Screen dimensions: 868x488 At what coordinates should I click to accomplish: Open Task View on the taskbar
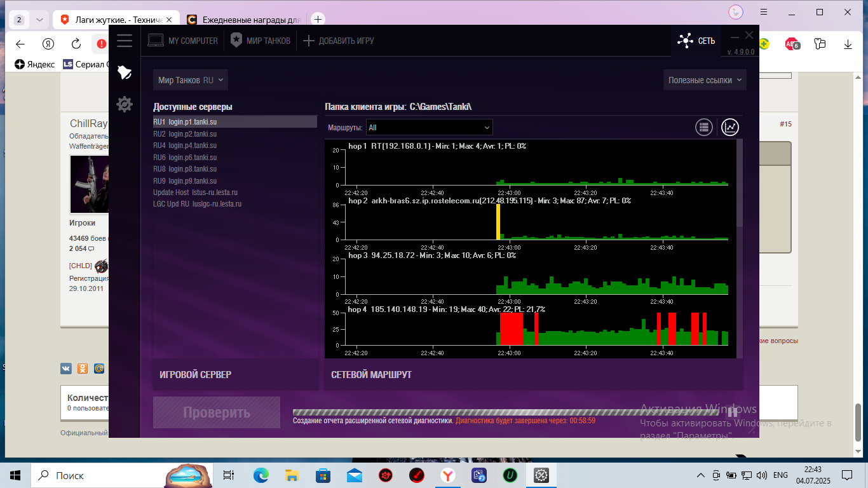tap(229, 475)
